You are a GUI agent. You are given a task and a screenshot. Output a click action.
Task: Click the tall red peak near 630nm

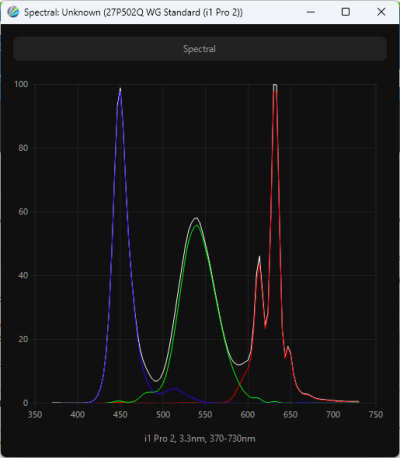275,88
